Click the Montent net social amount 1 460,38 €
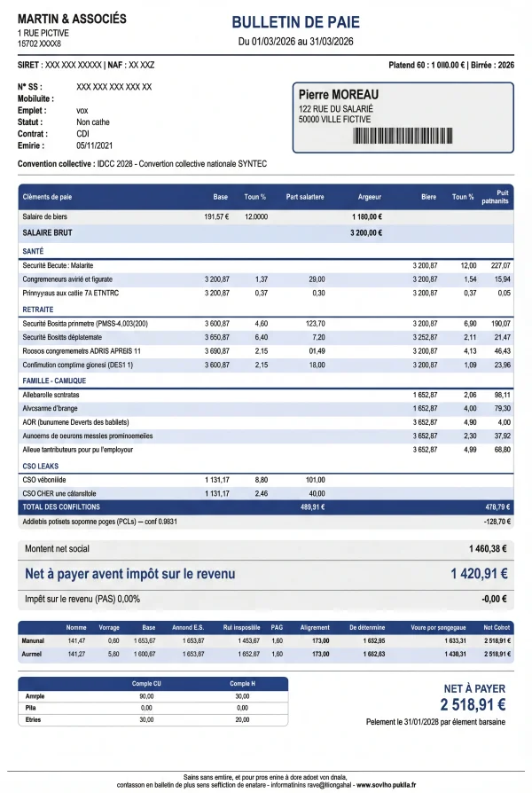Viewport: 532px width, 793px height. click(x=488, y=549)
